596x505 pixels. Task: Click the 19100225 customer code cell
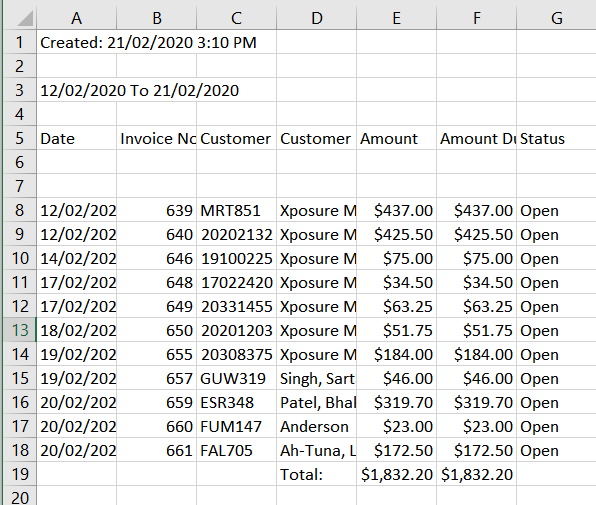click(236, 258)
